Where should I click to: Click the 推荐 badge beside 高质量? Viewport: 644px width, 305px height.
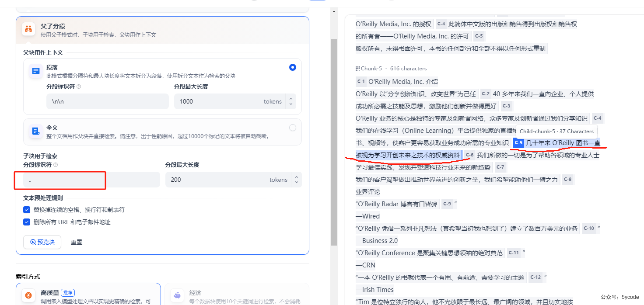(67, 293)
